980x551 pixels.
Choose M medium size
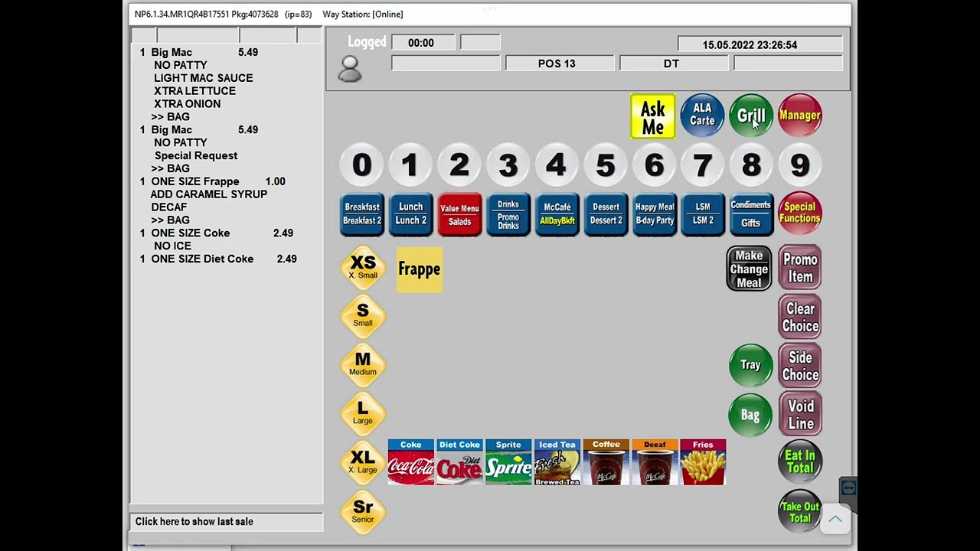[363, 364]
